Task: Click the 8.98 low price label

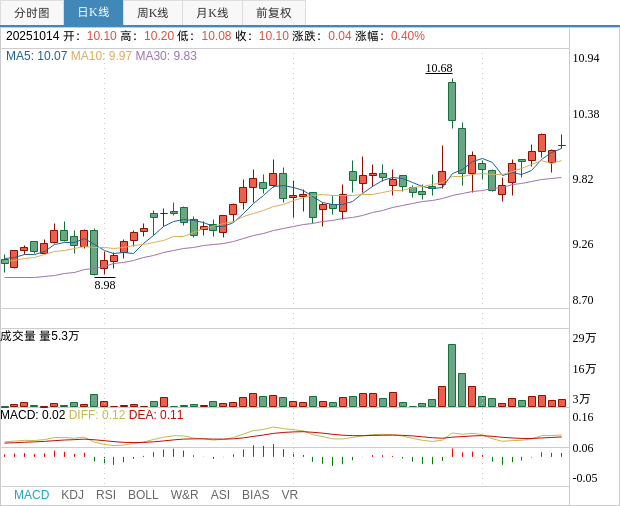Action: click(x=105, y=285)
